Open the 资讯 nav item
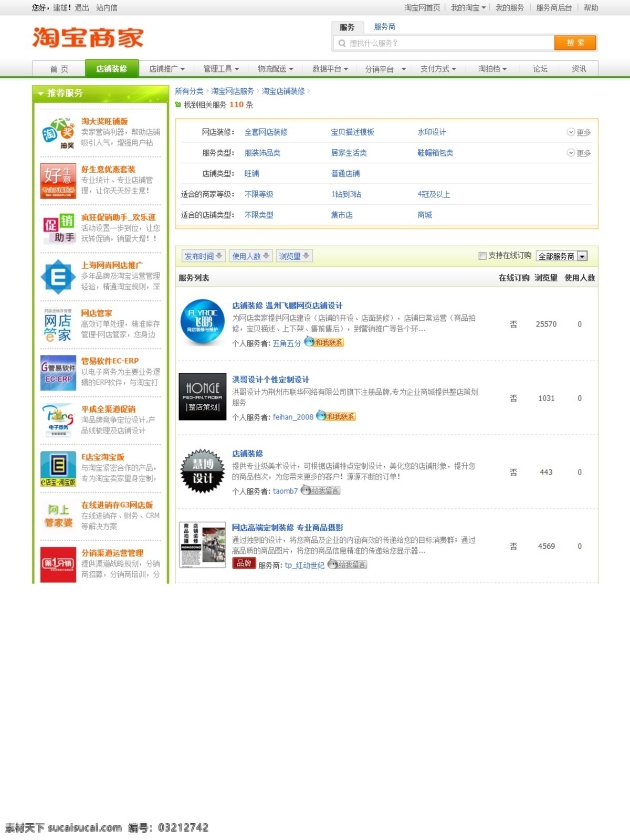This screenshot has height=840, width=630. [579, 69]
